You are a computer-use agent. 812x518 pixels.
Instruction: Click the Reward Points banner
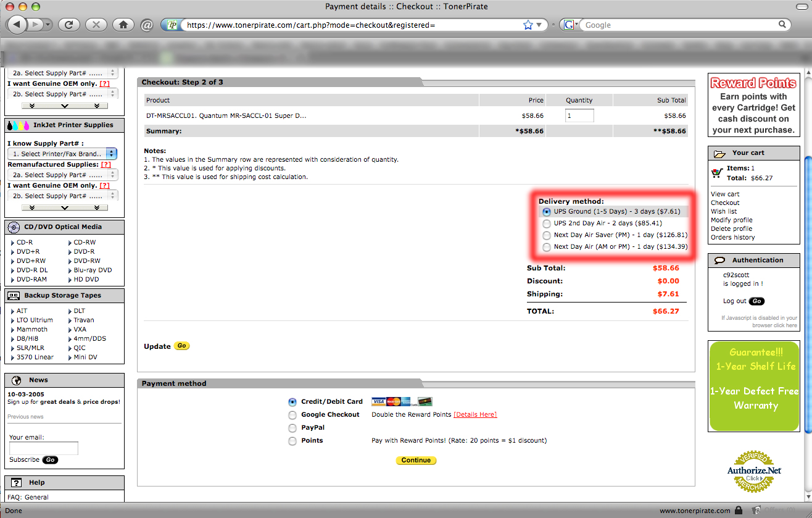[753, 106]
